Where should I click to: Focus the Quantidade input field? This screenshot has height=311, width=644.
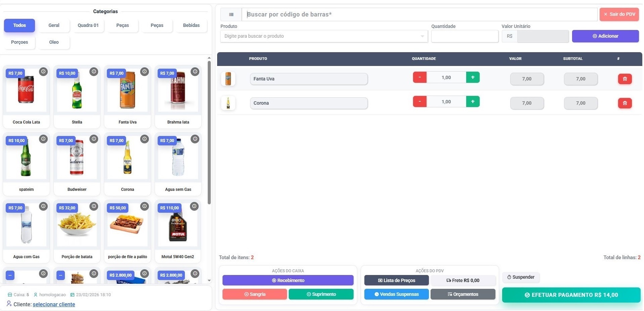(x=465, y=36)
